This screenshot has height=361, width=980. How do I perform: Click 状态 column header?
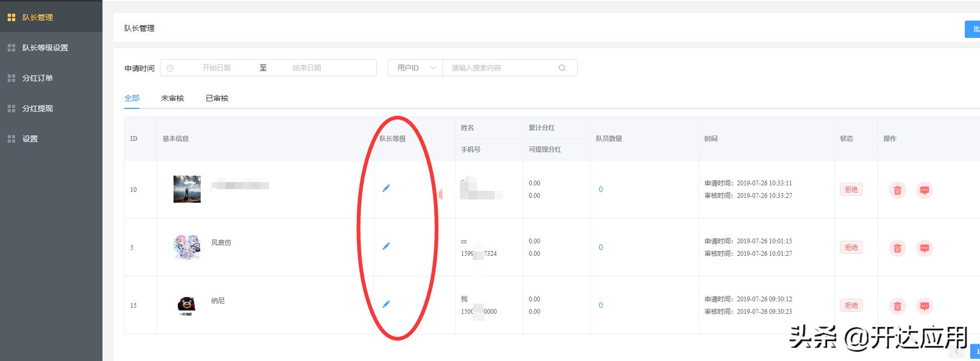(x=847, y=138)
